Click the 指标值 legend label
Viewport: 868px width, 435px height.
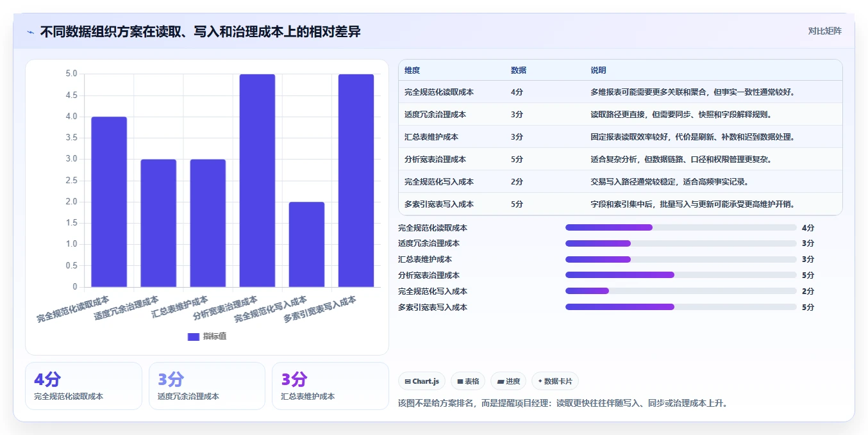(215, 336)
